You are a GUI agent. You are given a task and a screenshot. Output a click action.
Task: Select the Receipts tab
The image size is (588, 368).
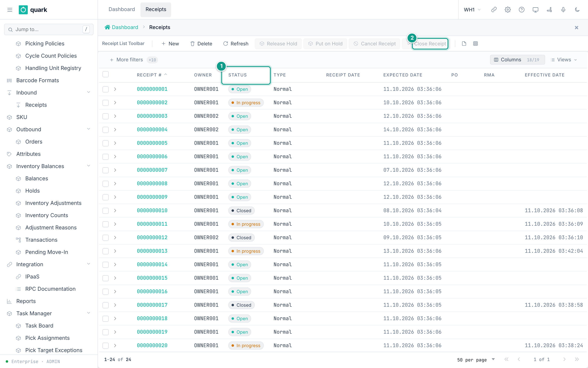click(x=156, y=9)
